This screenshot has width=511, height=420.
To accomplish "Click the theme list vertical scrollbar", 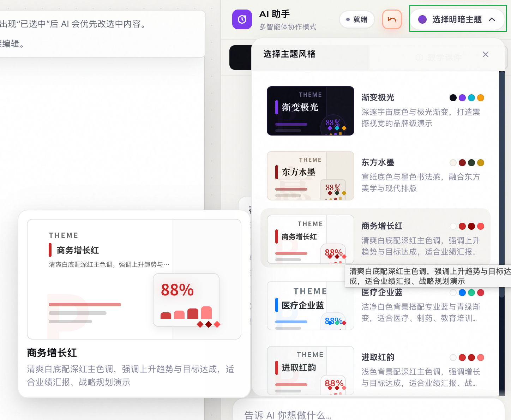I will pyautogui.click(x=502, y=233).
